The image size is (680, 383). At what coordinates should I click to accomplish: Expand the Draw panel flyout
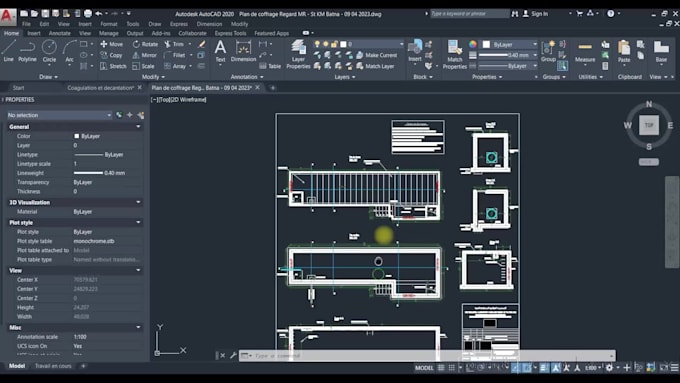tap(48, 77)
